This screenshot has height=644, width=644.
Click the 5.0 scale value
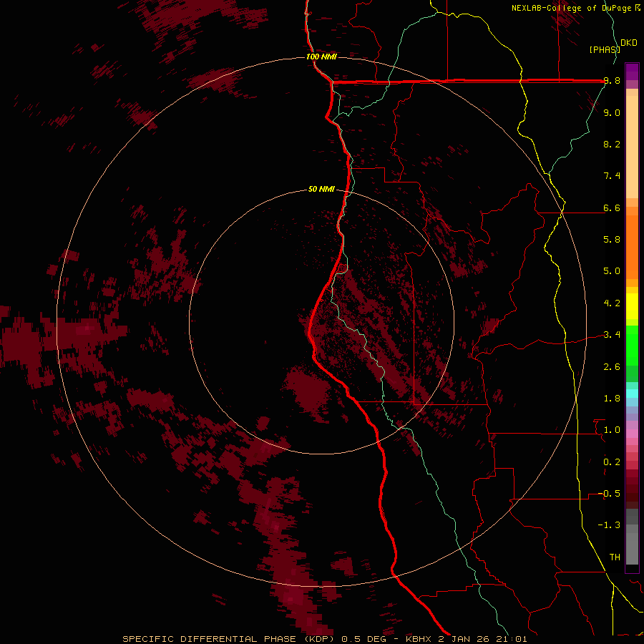(x=612, y=271)
